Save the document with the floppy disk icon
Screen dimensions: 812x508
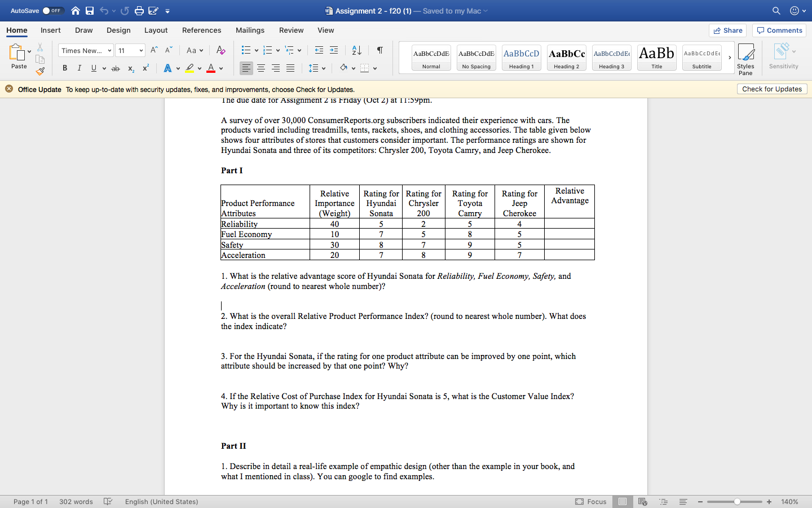(x=90, y=11)
